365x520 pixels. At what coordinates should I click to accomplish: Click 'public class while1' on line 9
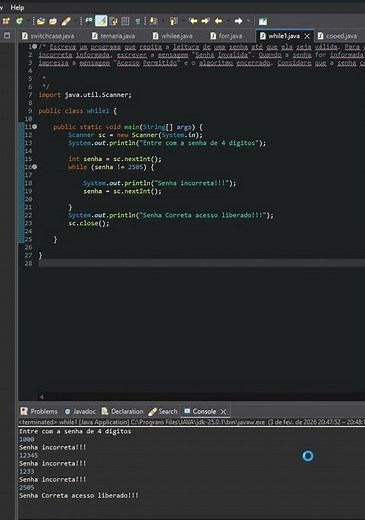tap(74, 111)
